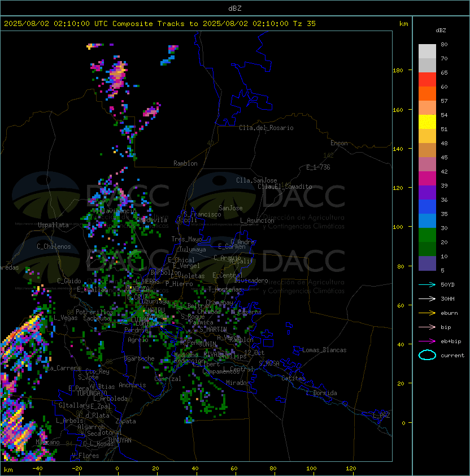Click the 'JUNIN' place label
The image size is (470, 476).
208,344
